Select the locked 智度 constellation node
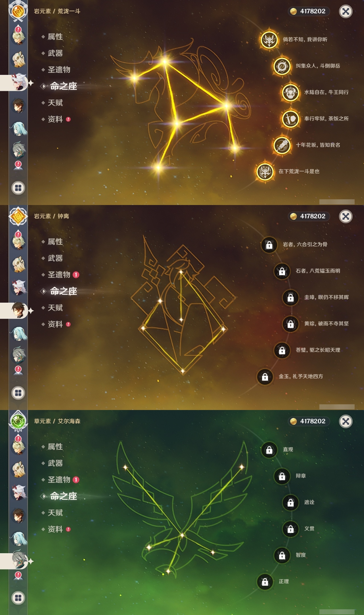The height and width of the screenshot is (615, 364). click(x=282, y=555)
